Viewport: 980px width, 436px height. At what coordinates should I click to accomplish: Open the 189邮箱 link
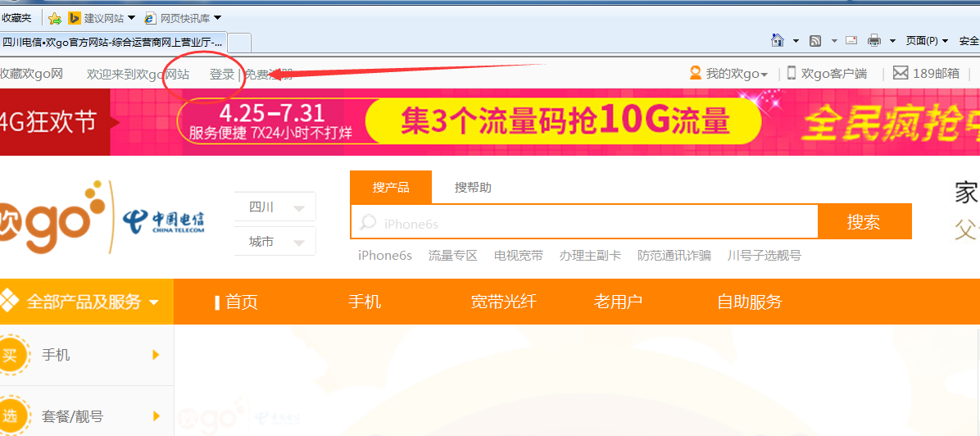coord(936,74)
